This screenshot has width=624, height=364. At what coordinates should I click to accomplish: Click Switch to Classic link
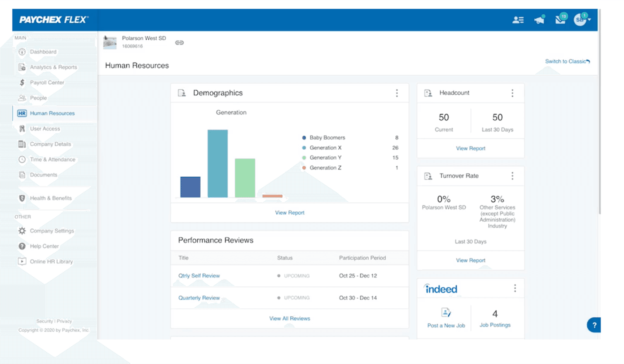pyautogui.click(x=567, y=62)
